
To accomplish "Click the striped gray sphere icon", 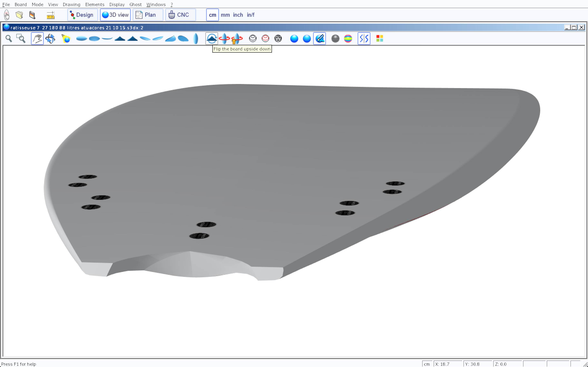I will pos(335,39).
